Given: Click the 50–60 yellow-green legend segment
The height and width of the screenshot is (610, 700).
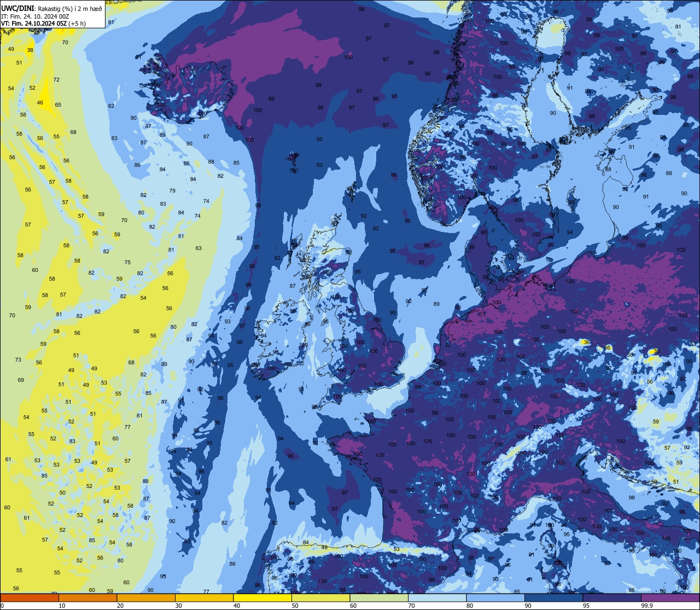Looking at the screenshot, I should click(x=320, y=597).
